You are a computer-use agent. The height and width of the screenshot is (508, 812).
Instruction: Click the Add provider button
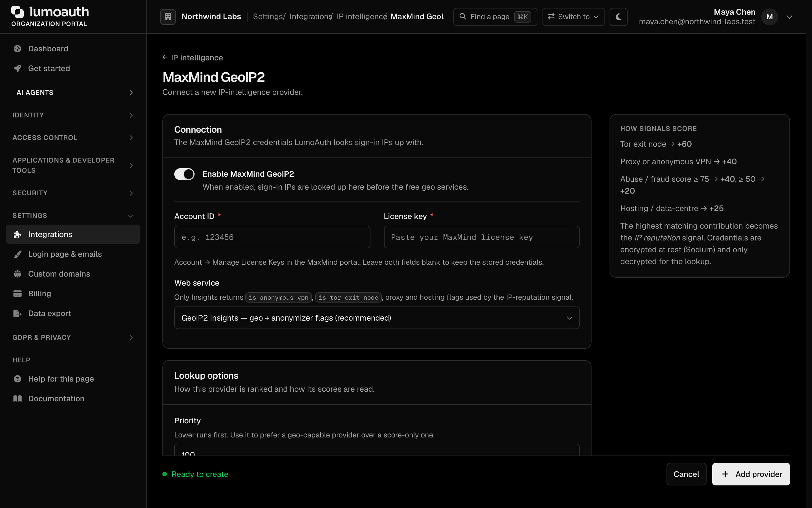click(751, 474)
